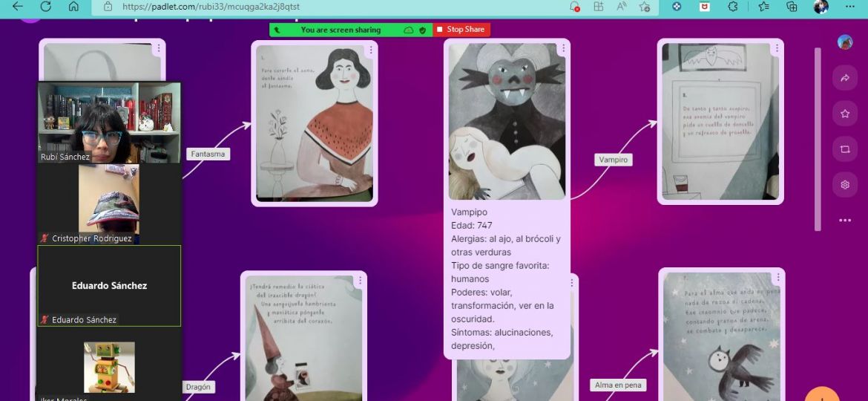Click the Alma en pena connector label
Viewport: 868px width, 401px height.
click(618, 385)
